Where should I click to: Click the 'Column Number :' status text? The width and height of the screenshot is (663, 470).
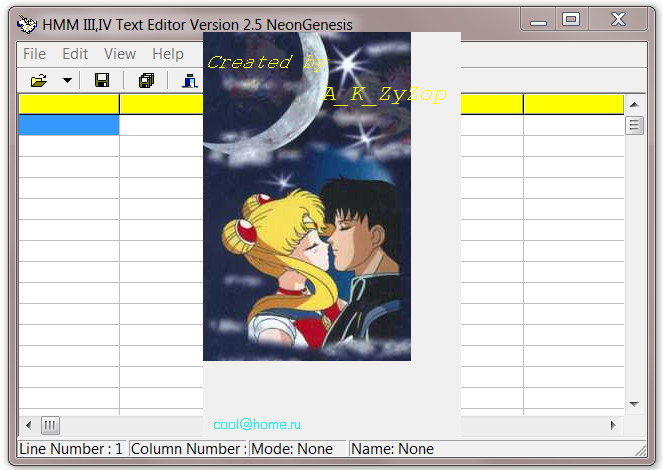[189, 449]
